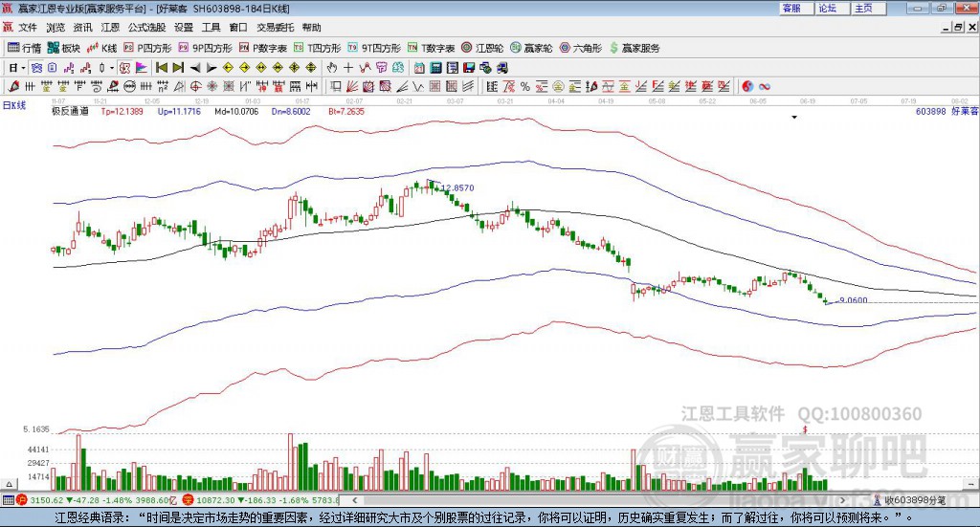Open the 设置 menu
The height and width of the screenshot is (527, 980).
point(184,28)
